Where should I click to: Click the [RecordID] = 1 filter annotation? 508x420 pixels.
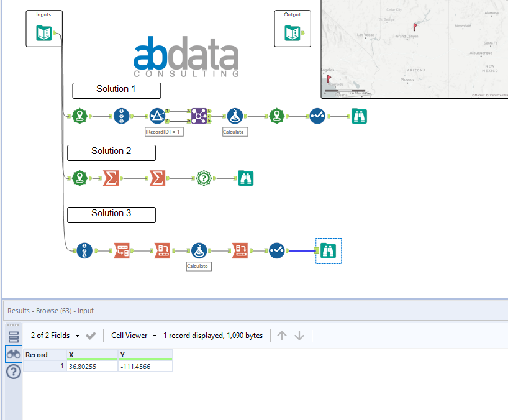click(x=164, y=132)
